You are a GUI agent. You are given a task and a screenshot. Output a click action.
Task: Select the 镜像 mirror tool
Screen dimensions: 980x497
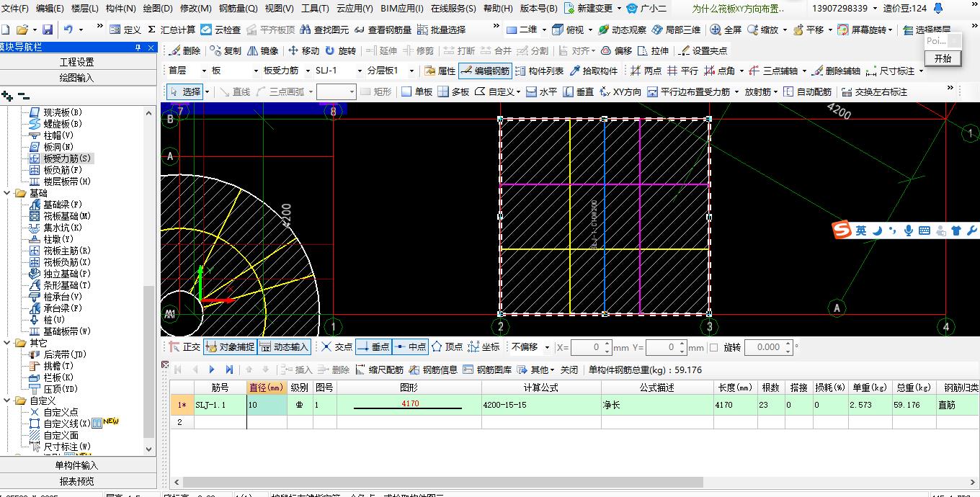(x=263, y=51)
